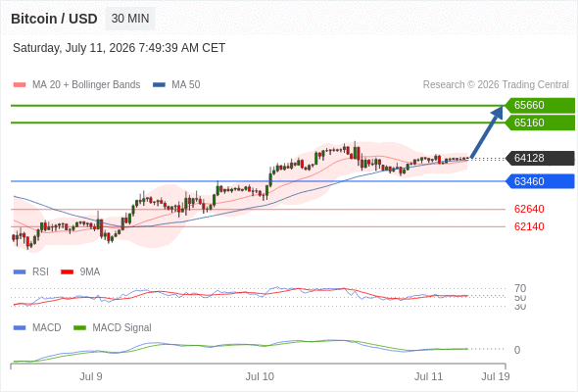Click the 9MA red legend marker
The image size is (578, 392).
[x=67, y=272]
